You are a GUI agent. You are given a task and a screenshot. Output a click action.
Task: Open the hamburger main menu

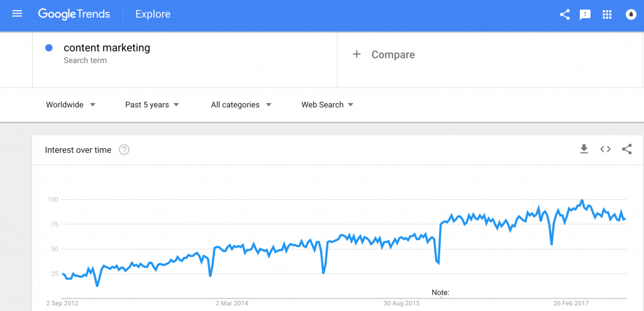(17, 14)
